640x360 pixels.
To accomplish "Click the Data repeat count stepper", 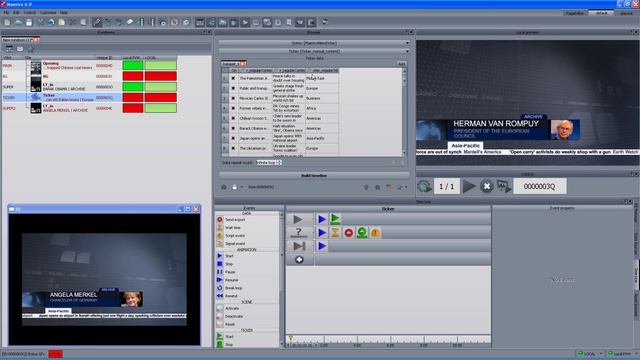I will pos(280,162).
